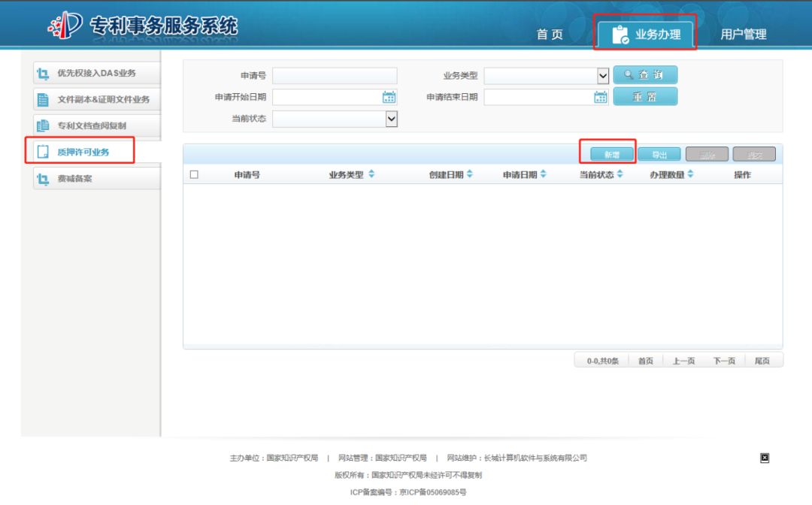Switch to the 首页 tab
Viewport: 812px width, 505px height.
pos(550,34)
